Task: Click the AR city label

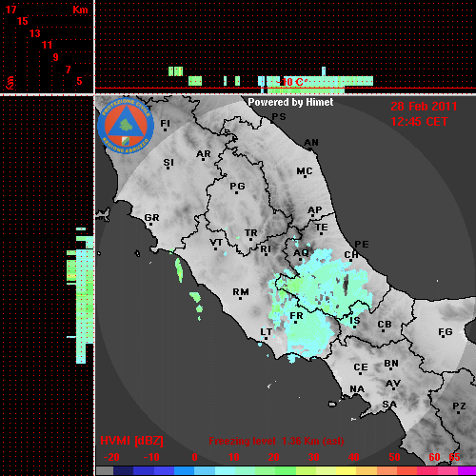Action: tap(204, 154)
